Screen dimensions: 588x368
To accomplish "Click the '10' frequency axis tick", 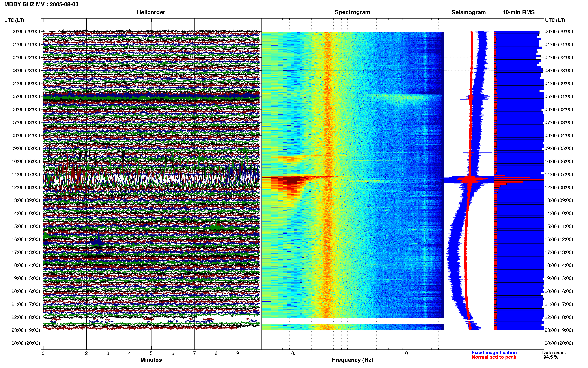I will pyautogui.click(x=405, y=353).
